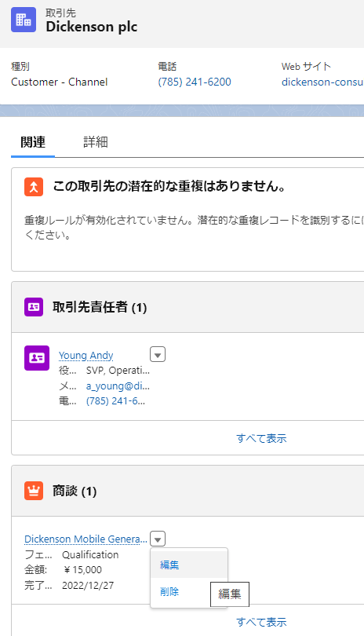
Task: Click the orange duplicate-merge icon
Action: click(34, 187)
